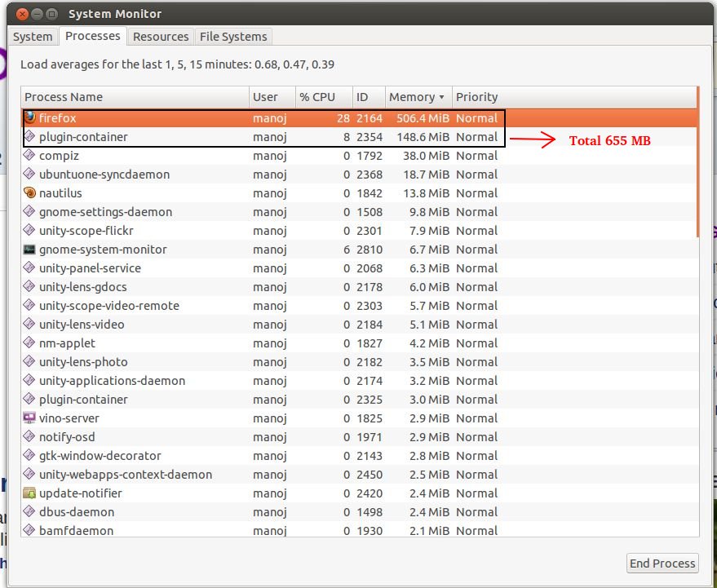
Task: Click the gnome-system-monitor process icon
Action: coord(31,250)
